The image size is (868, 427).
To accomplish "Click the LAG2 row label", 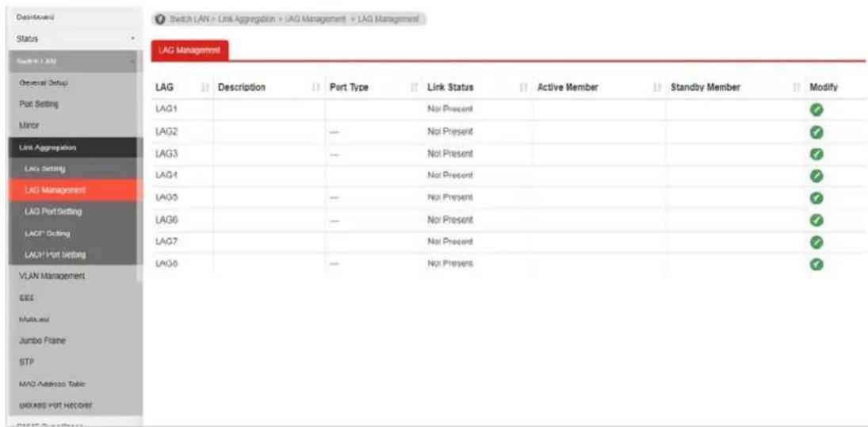I will click(166, 132).
